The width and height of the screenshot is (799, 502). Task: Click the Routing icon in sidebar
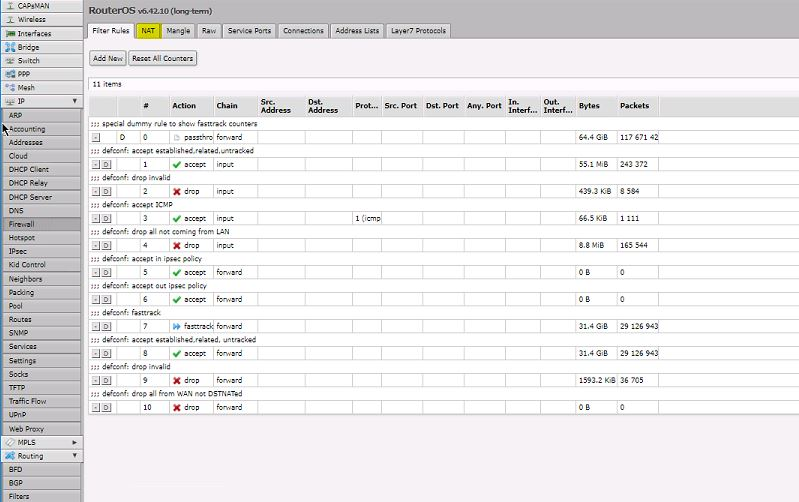tap(10, 456)
